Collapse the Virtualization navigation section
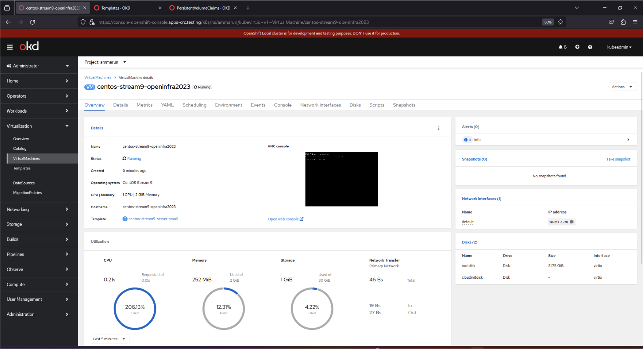Screen dimensions: 644x355 [39, 126]
